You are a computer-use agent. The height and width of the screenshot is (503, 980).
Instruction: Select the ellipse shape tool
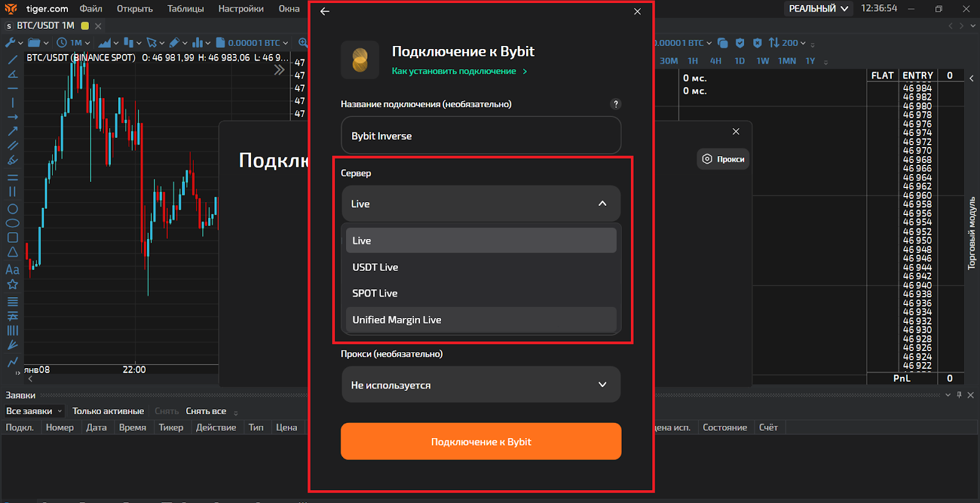click(x=12, y=223)
